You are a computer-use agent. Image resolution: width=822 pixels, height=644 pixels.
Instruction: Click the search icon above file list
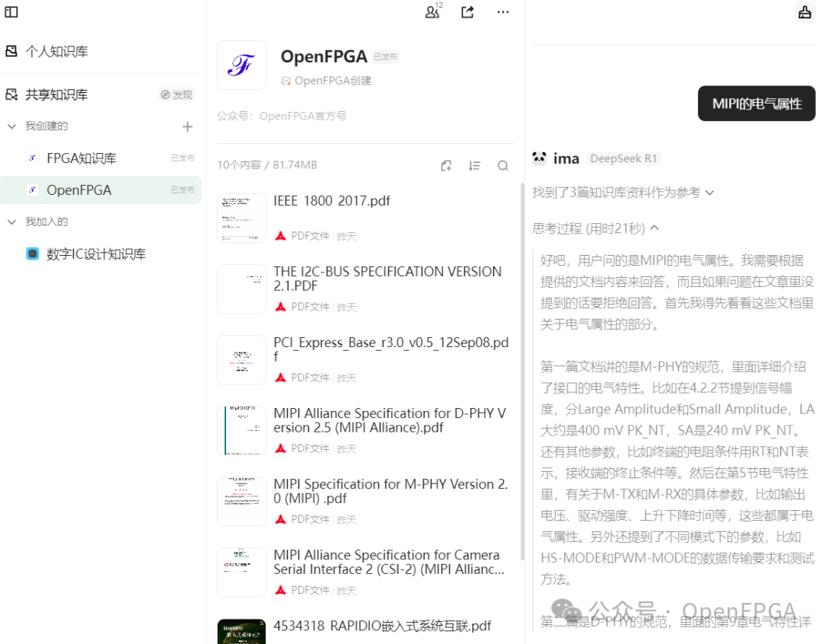[x=503, y=166]
